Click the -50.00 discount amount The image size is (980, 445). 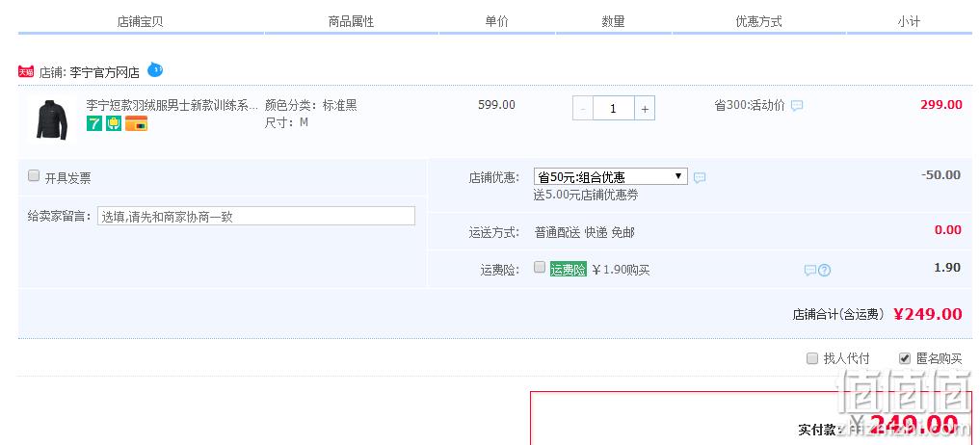point(941,175)
